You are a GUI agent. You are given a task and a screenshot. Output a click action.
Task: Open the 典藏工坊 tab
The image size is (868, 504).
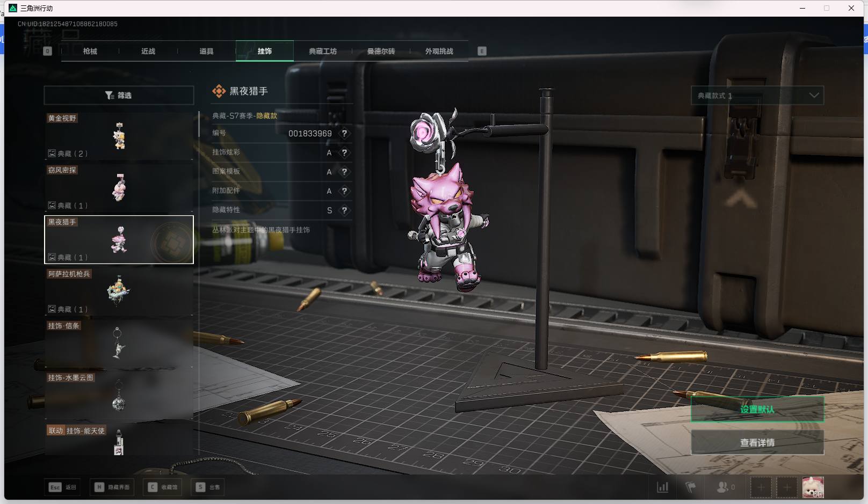pyautogui.click(x=323, y=51)
